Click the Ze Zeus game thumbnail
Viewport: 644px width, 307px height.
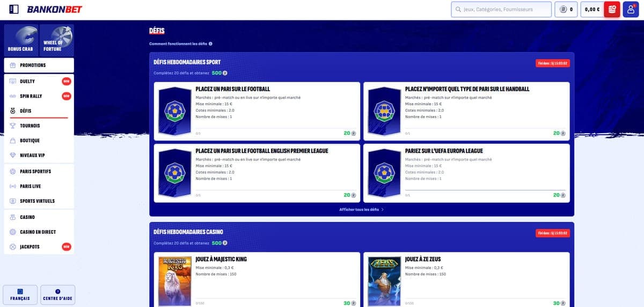pyautogui.click(x=384, y=282)
